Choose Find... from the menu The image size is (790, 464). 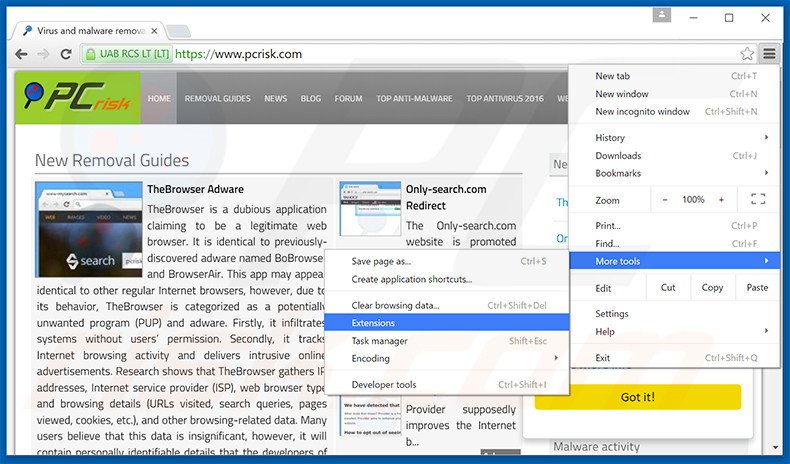point(675,243)
